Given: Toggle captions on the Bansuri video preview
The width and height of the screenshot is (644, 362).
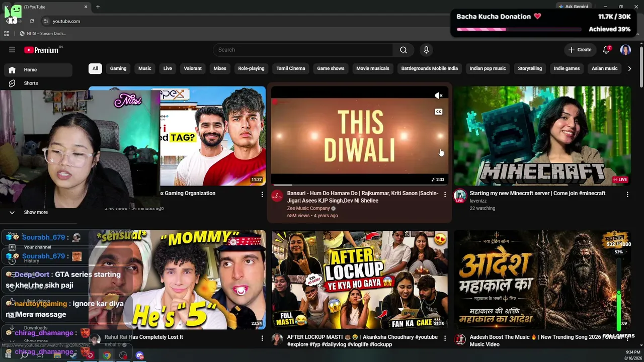Looking at the screenshot, I should (x=439, y=112).
